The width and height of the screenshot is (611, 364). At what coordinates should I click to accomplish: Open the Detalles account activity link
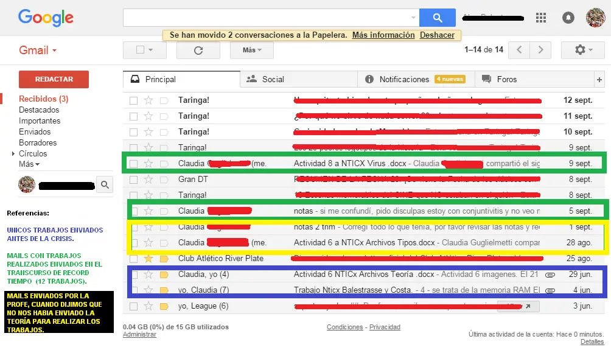click(x=592, y=342)
